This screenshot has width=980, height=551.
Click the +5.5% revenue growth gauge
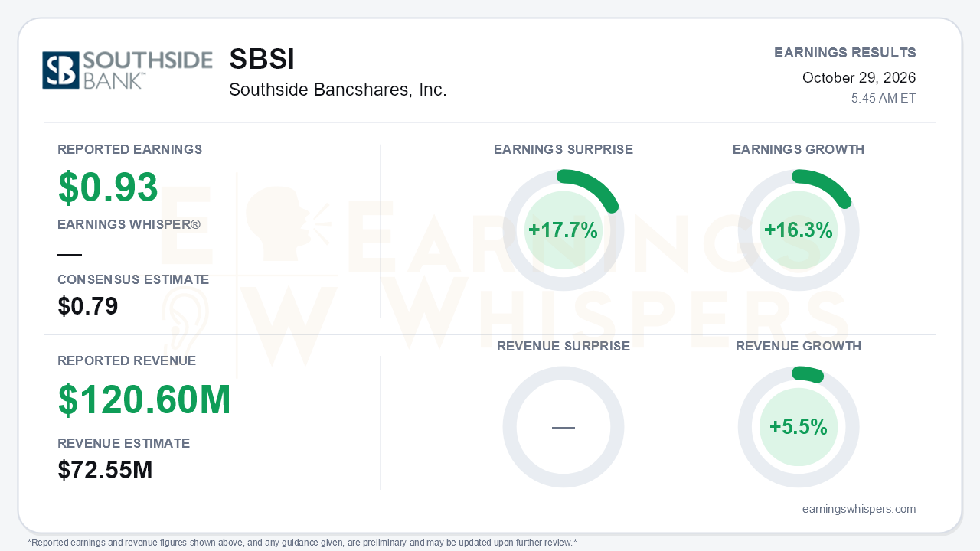(799, 427)
